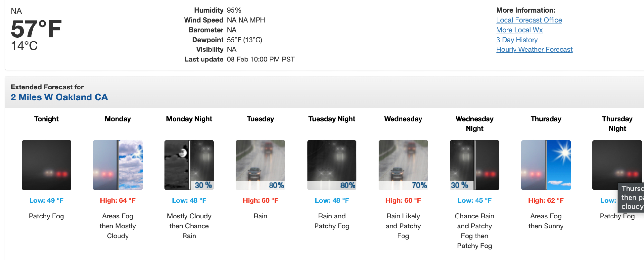Click the Wednesday Night column heading
The height and width of the screenshot is (260, 644).
474,124
